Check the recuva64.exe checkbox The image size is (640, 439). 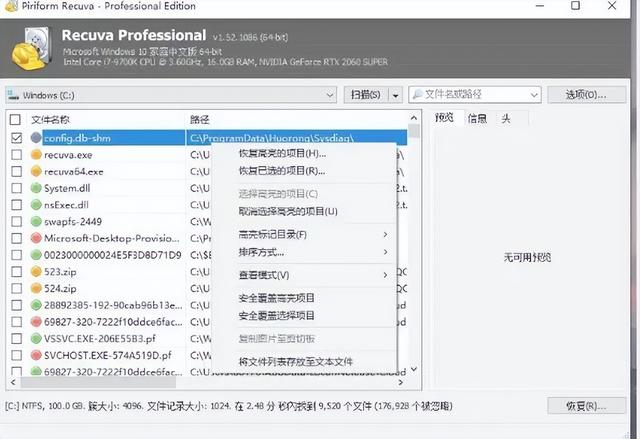pyautogui.click(x=16, y=171)
